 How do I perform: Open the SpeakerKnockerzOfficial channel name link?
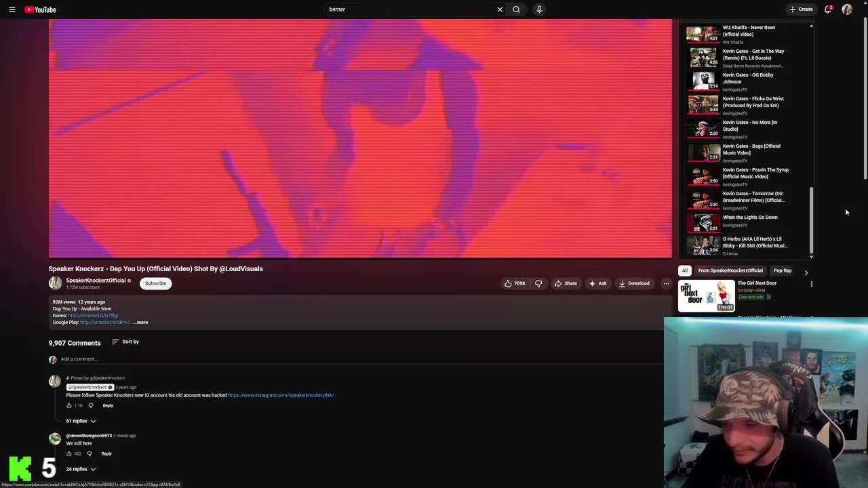tap(96, 281)
